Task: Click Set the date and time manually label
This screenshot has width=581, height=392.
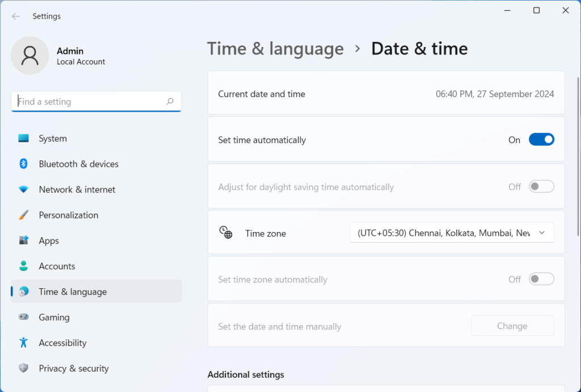Action: coord(279,326)
